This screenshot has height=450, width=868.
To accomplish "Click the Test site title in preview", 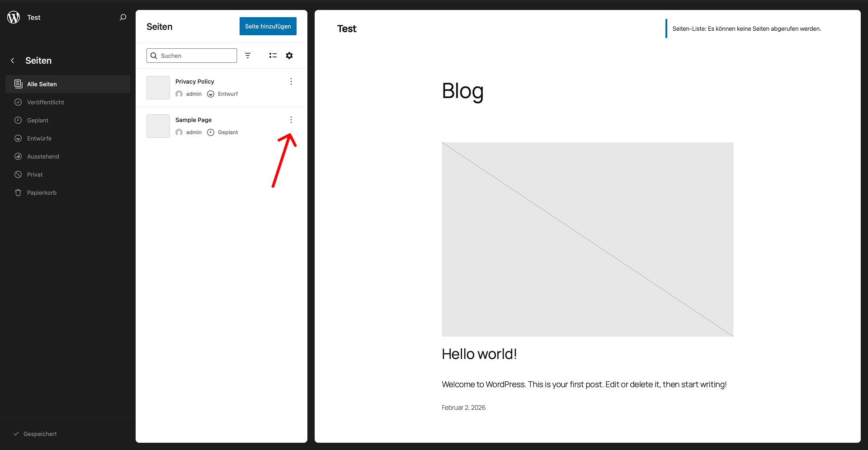I will pyautogui.click(x=347, y=28).
